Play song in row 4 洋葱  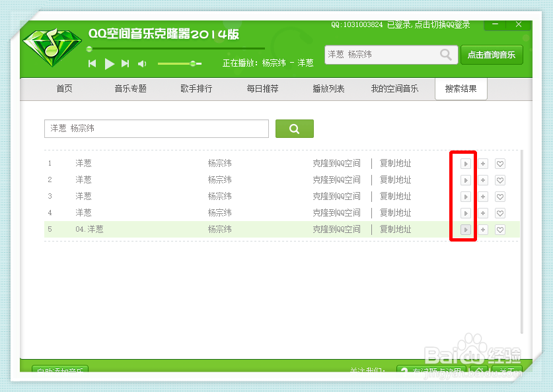pos(466,213)
